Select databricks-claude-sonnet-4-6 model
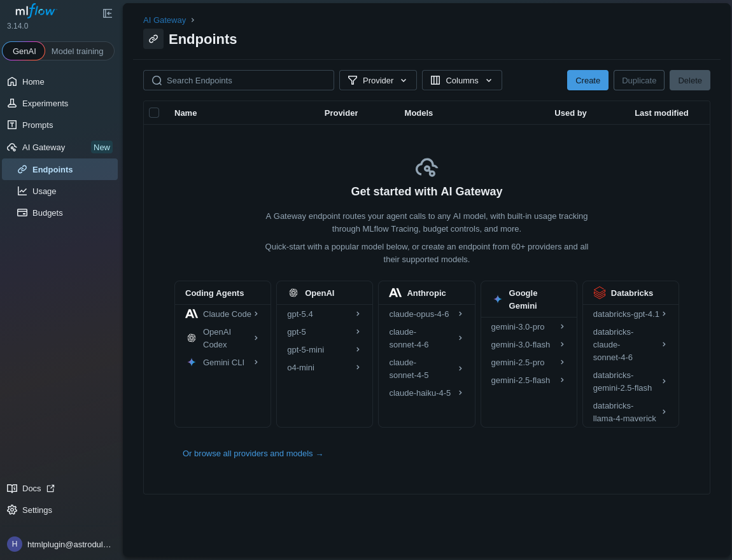This screenshot has width=732, height=560. click(630, 344)
